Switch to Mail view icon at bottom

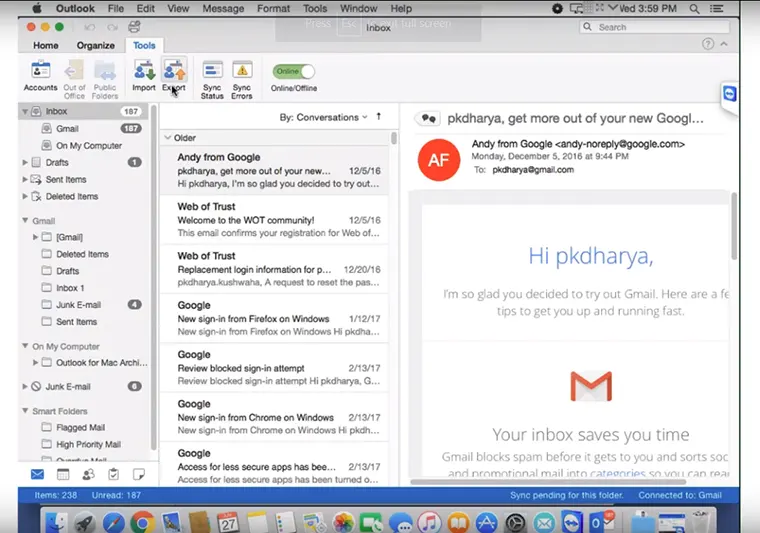[37, 474]
